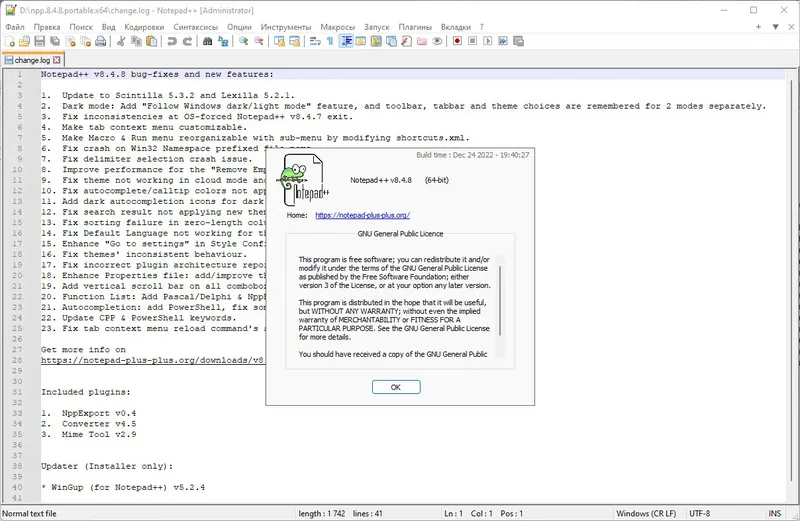Image resolution: width=800 pixels, height=521 pixels.
Task: Open the Инструменты menu
Action: click(x=286, y=27)
